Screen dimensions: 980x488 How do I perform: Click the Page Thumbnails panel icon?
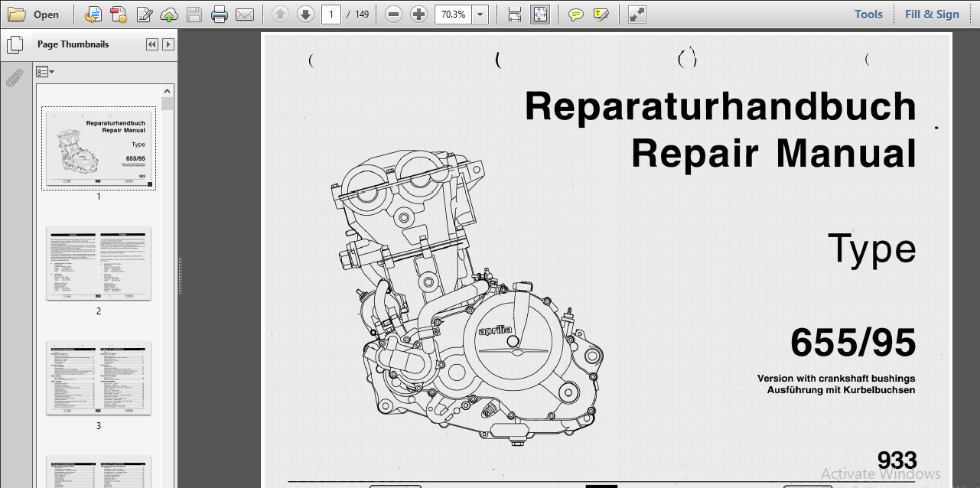(x=15, y=44)
